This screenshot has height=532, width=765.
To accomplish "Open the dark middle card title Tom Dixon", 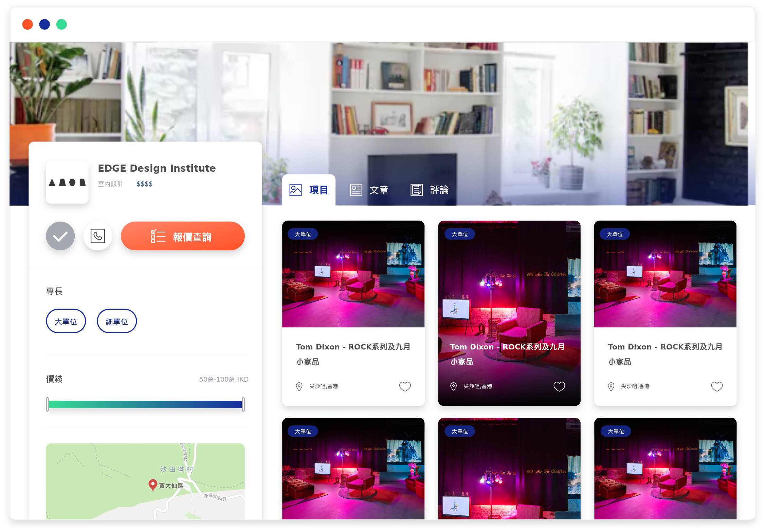I will click(507, 354).
